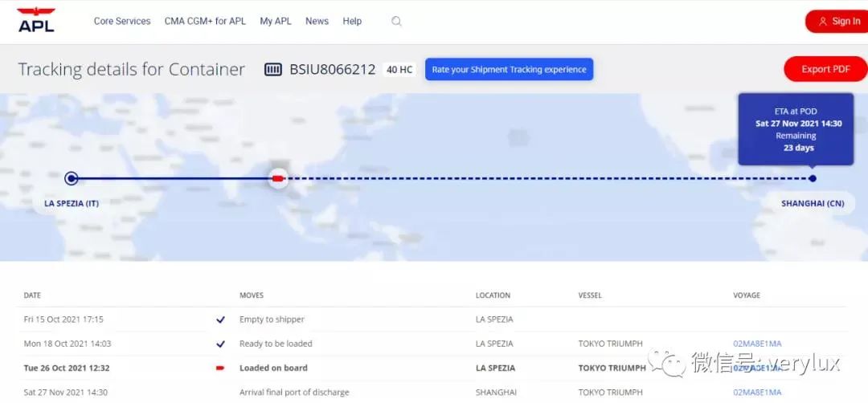Image resolution: width=868 pixels, height=403 pixels.
Task: Click date Fri 15 Oct 2021 17:15
Action: (x=63, y=320)
